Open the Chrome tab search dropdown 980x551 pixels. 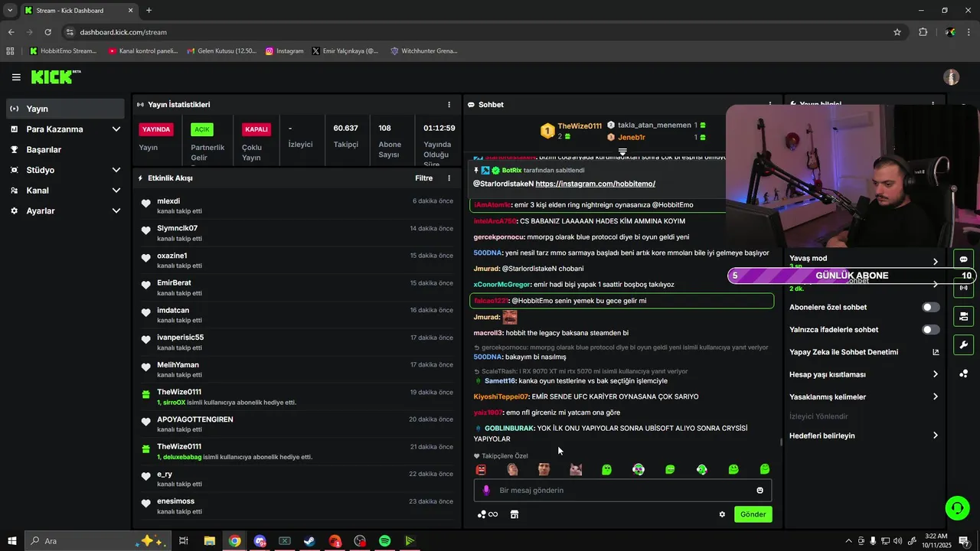click(x=10, y=10)
